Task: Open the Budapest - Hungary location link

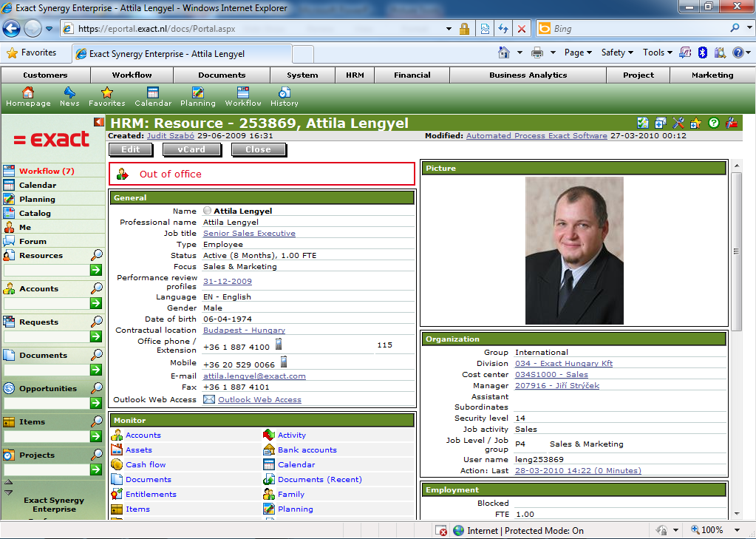Action: tap(244, 330)
